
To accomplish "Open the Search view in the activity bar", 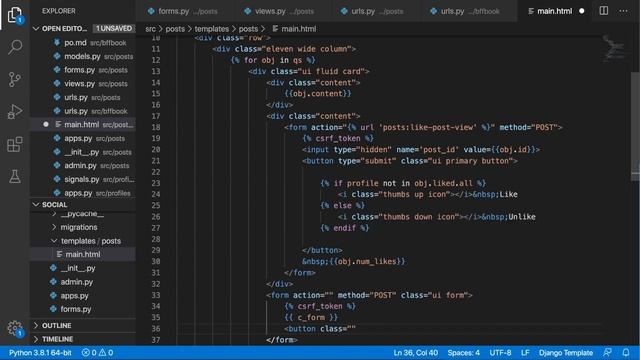I will 15,47.
